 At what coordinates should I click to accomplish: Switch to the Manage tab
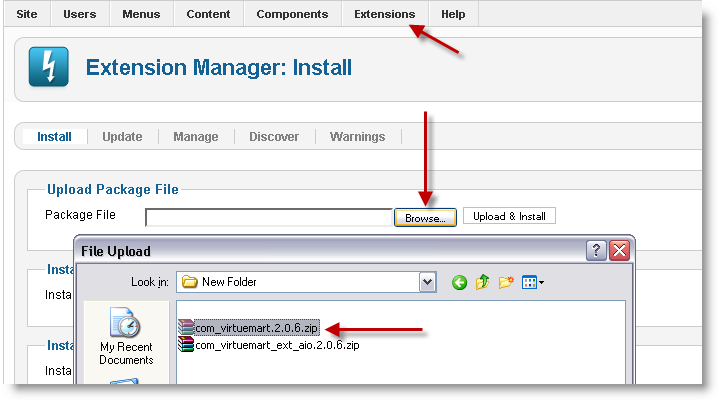(195, 137)
